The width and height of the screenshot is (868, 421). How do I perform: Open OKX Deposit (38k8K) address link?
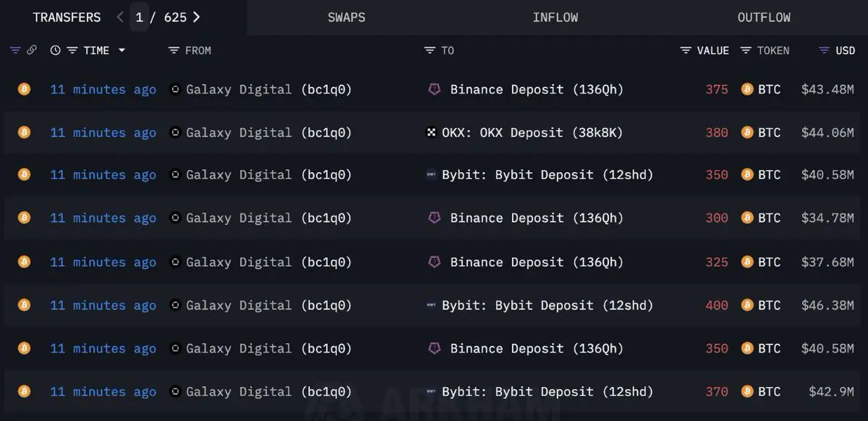532,132
